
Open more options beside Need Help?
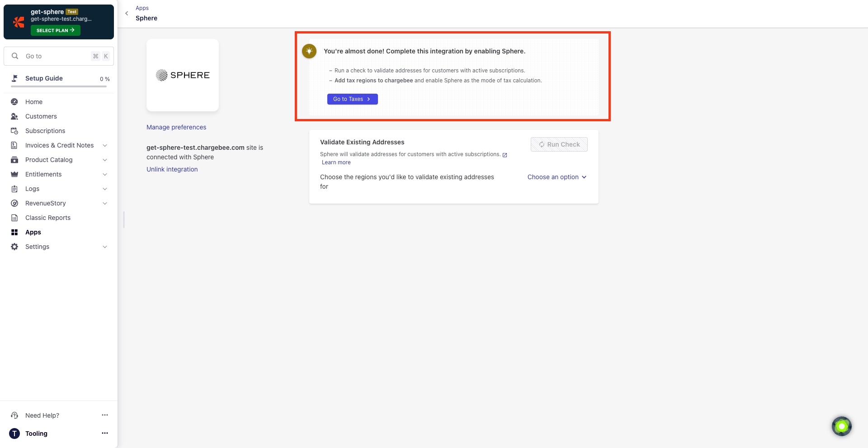[105, 415]
